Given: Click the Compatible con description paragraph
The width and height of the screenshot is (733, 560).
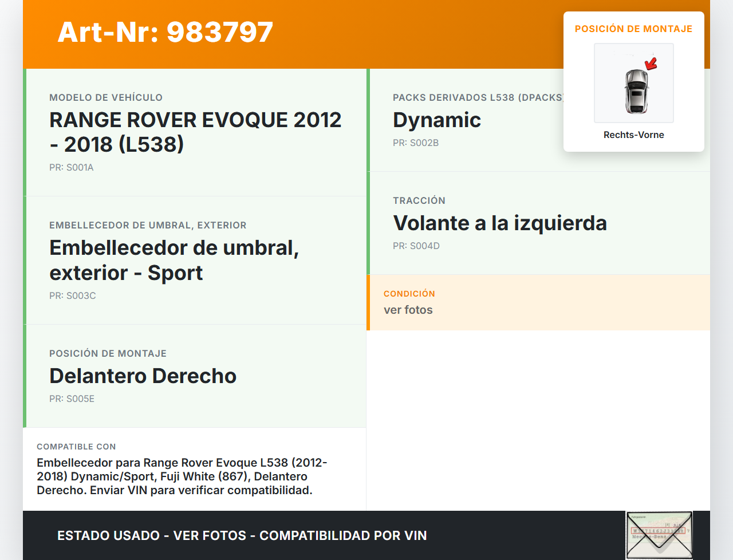Looking at the screenshot, I should (182, 476).
